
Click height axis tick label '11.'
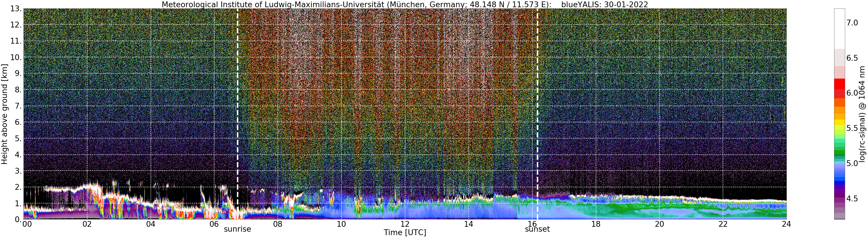click(16, 41)
